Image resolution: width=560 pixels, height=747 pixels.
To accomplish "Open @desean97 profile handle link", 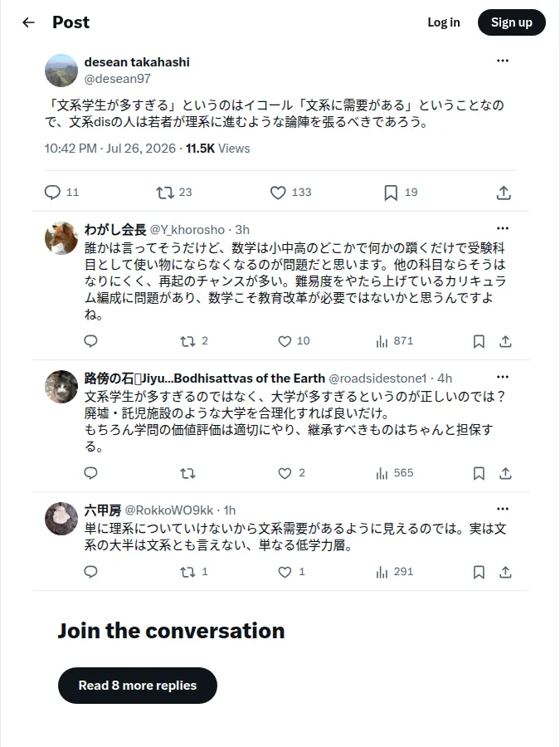I will click(118, 79).
